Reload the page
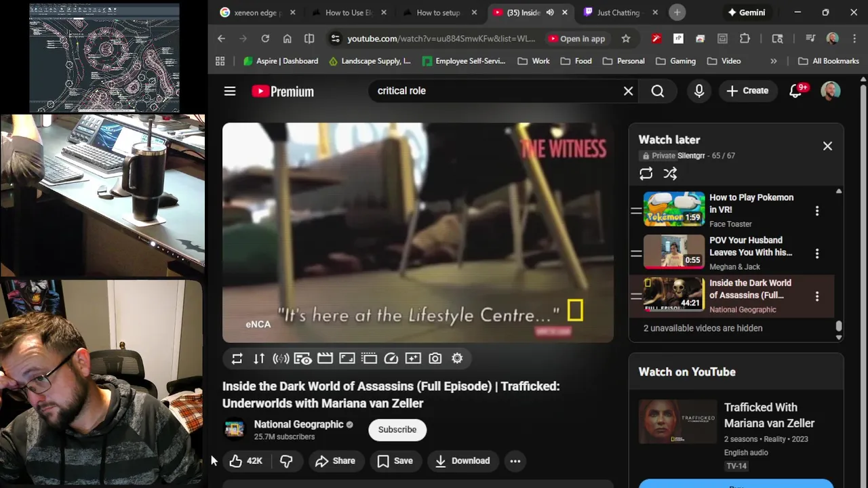 [265, 39]
